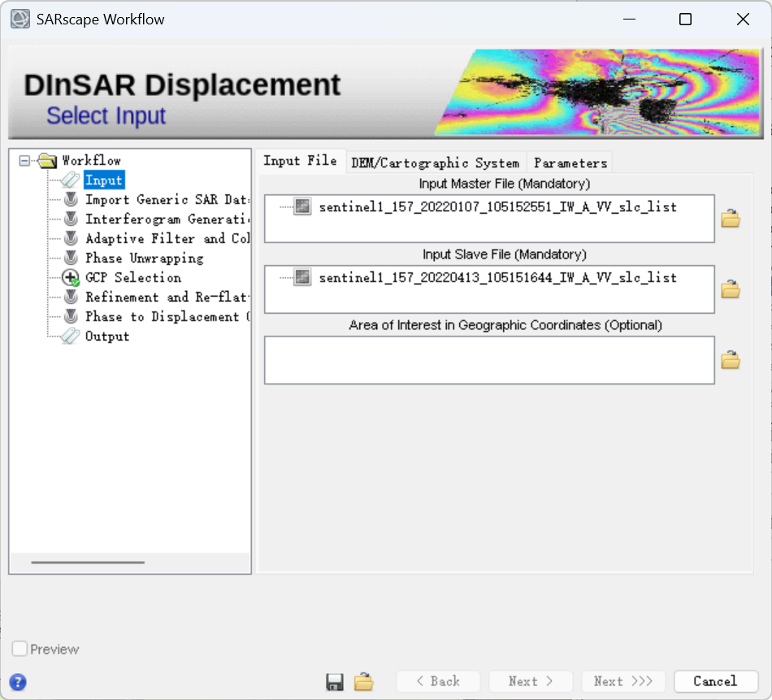The height and width of the screenshot is (700, 772).
Task: Select Interferogram Generation step
Action: click(167, 219)
